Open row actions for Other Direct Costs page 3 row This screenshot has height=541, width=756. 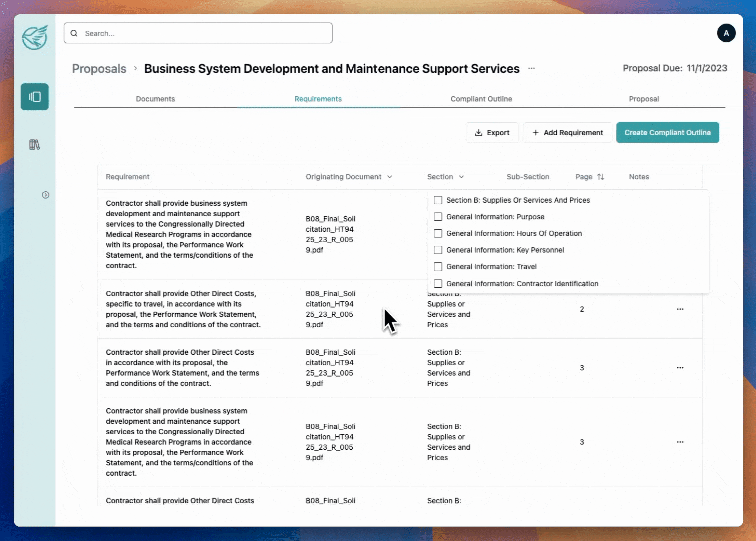(680, 368)
